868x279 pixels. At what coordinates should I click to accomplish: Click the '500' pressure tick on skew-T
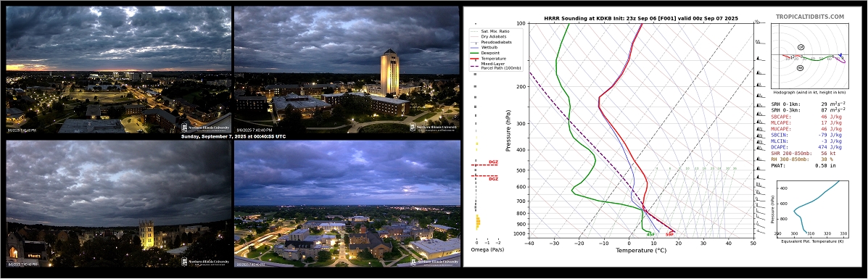(521, 170)
